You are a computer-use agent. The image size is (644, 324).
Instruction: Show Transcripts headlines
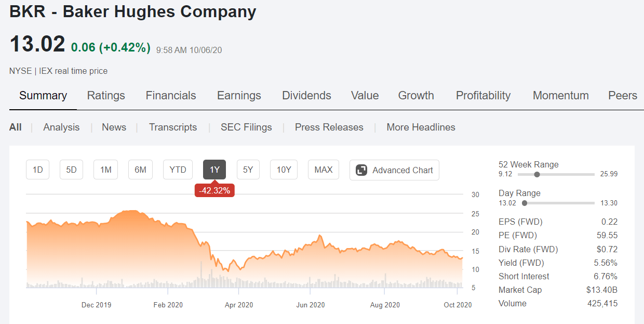(173, 127)
